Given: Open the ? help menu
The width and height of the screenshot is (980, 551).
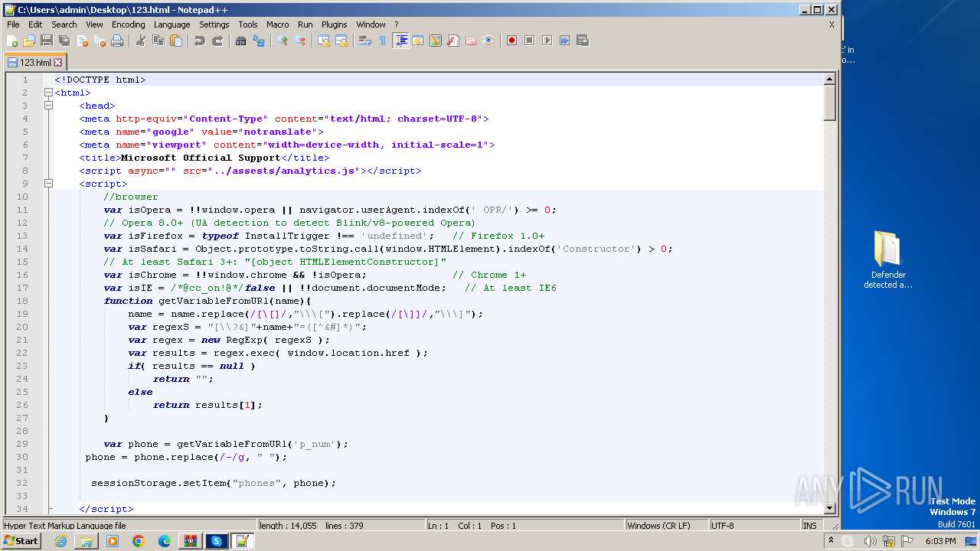Looking at the screenshot, I should click(x=396, y=24).
